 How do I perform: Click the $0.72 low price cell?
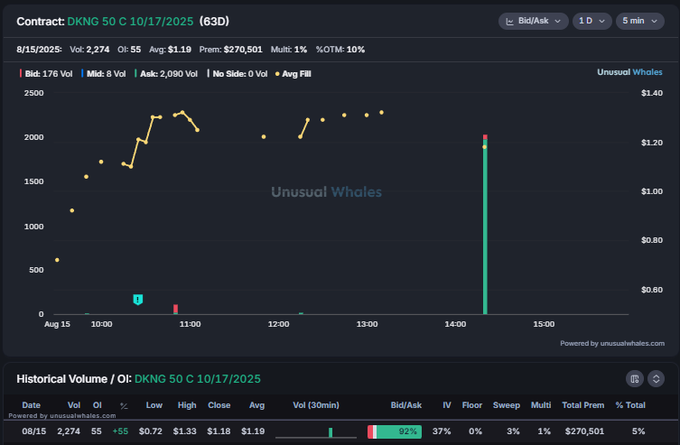[x=150, y=431]
